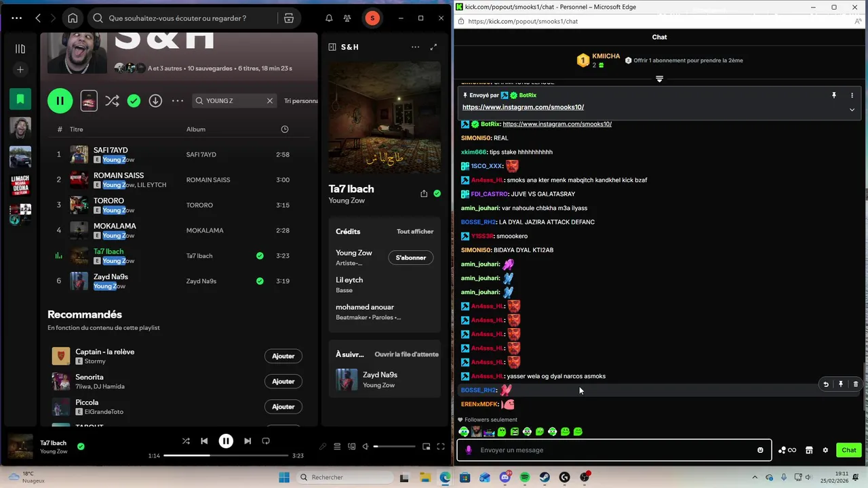The image size is (868, 488).
Task: Open the queue icon in the player bar
Action: click(x=337, y=447)
